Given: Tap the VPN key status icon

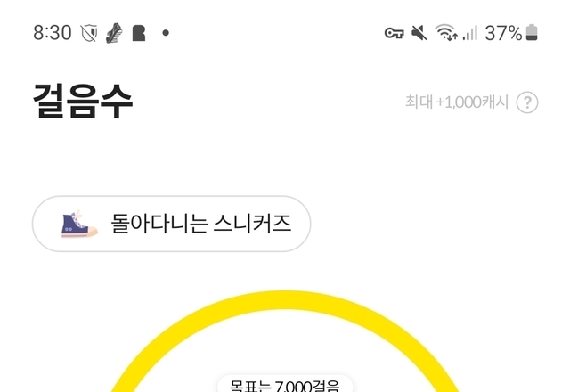Looking at the screenshot, I should point(394,33).
